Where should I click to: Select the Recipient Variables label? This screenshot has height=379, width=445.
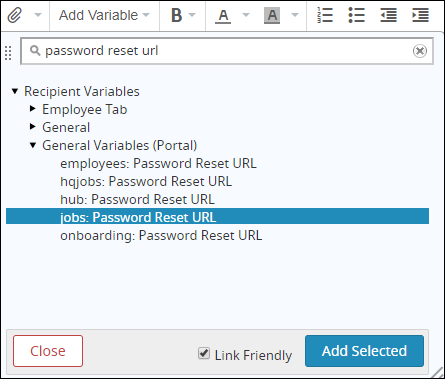coord(82,91)
